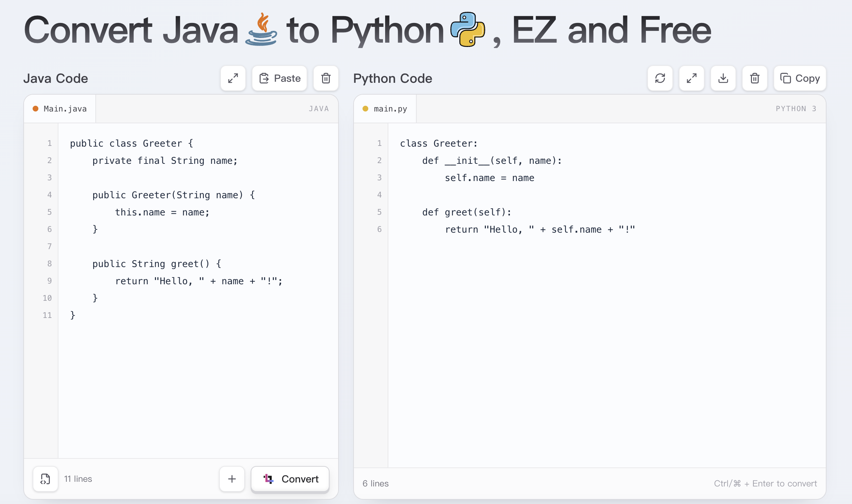Click the 'Python Code' panel heading

[x=393, y=78]
